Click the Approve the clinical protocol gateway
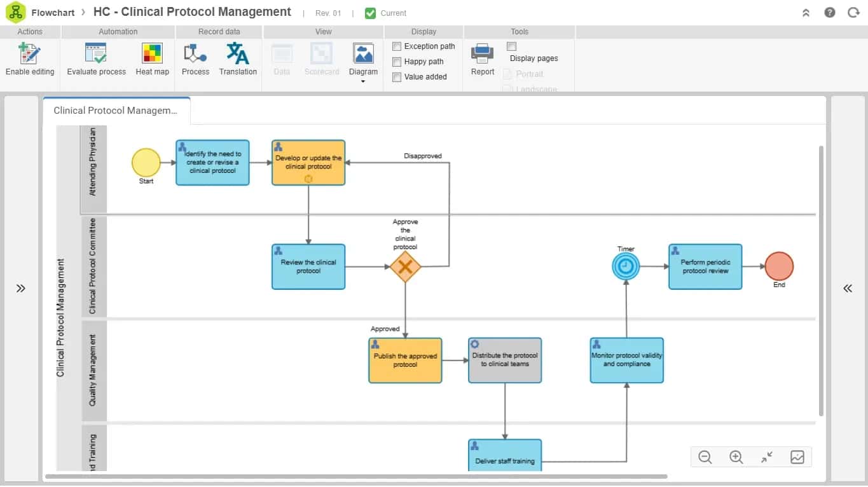868x487 pixels. (x=405, y=267)
